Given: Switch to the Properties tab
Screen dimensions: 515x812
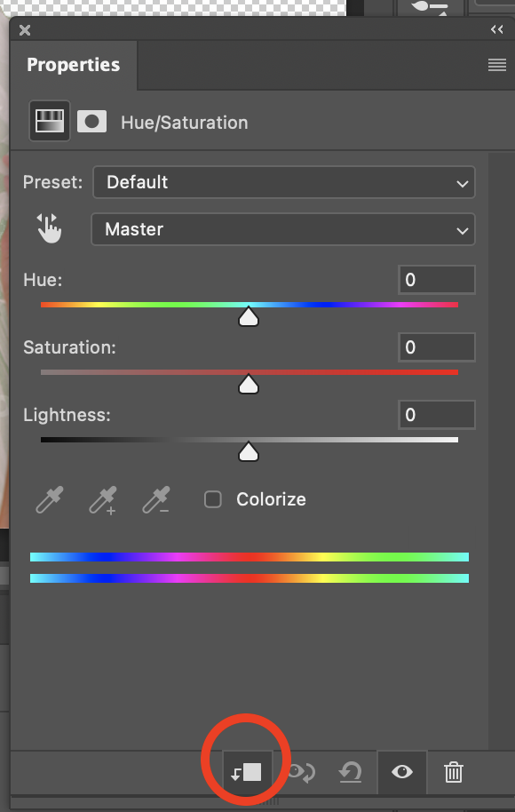Looking at the screenshot, I should tap(73, 64).
